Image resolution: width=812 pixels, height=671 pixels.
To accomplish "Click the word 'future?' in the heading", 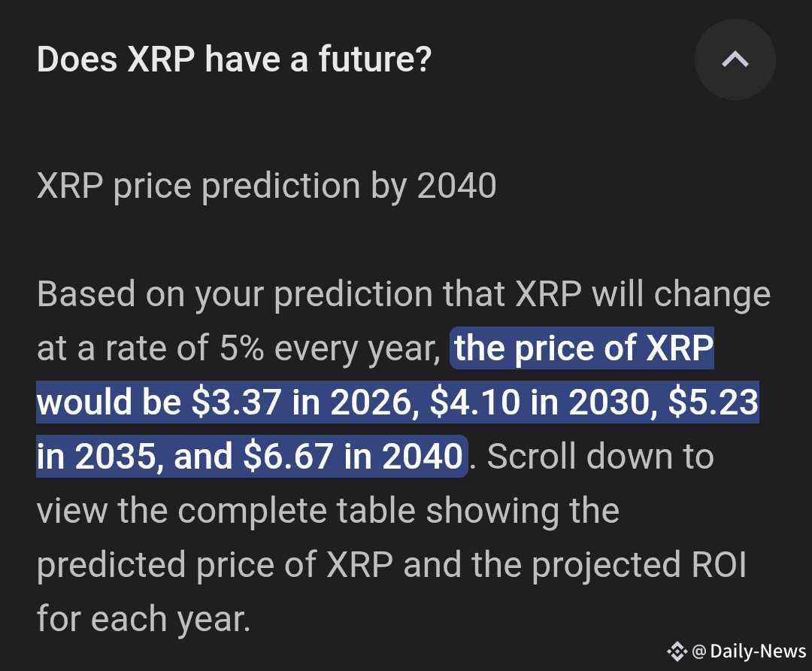I will click(x=375, y=59).
